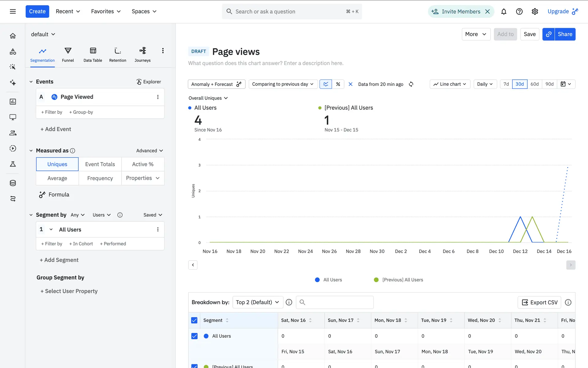This screenshot has height=368, width=588.
Task: Click the blue All Users legend dot
Action: pyautogui.click(x=317, y=280)
